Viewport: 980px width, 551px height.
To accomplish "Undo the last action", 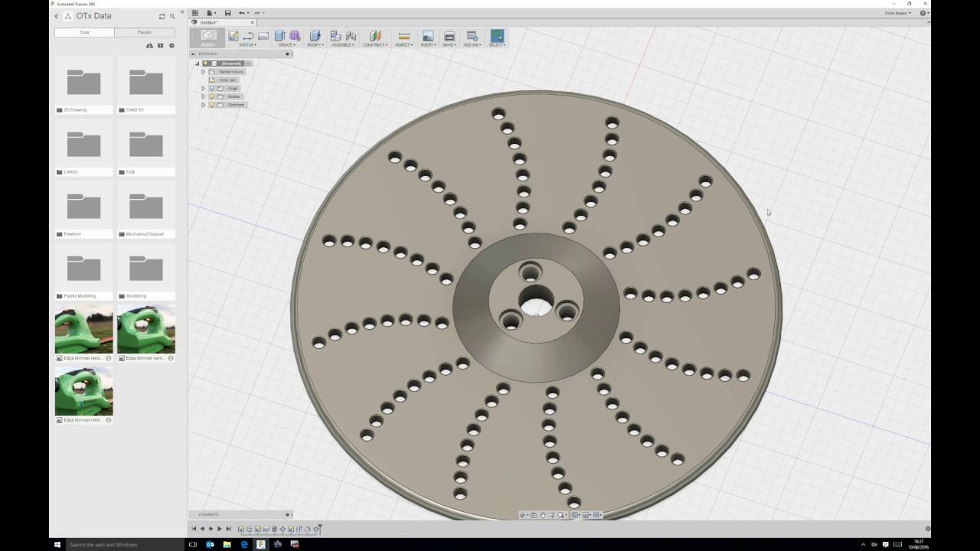I will click(242, 13).
